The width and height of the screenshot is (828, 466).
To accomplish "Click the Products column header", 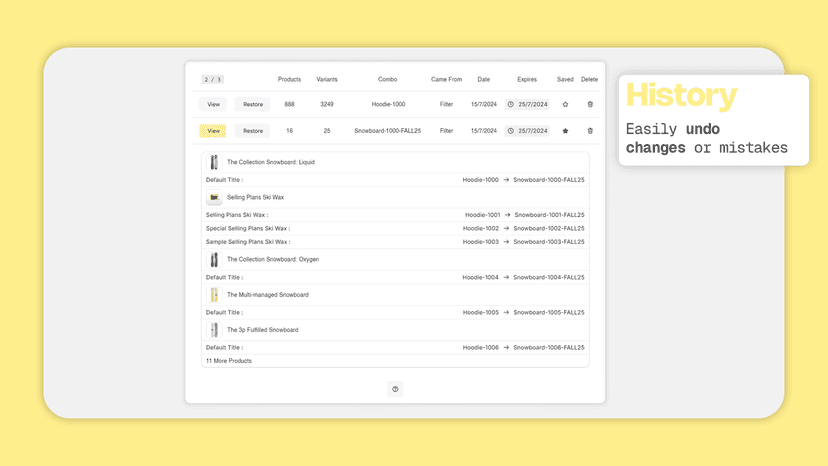I will 289,80.
